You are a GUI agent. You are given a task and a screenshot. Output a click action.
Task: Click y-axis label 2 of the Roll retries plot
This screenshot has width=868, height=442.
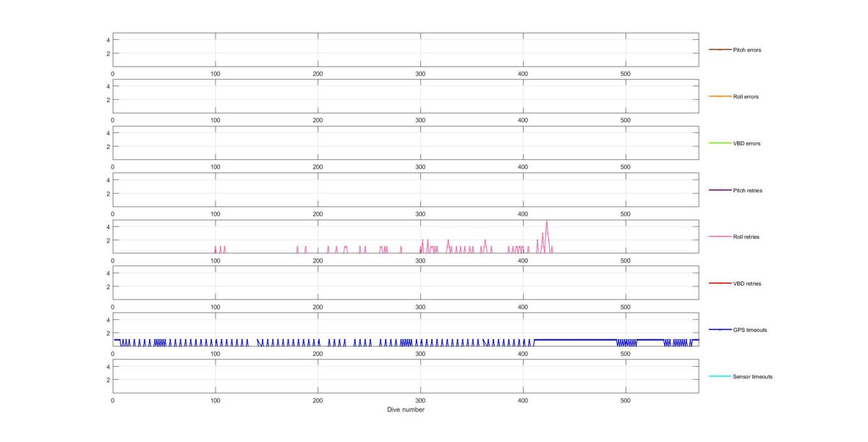pyautogui.click(x=108, y=240)
